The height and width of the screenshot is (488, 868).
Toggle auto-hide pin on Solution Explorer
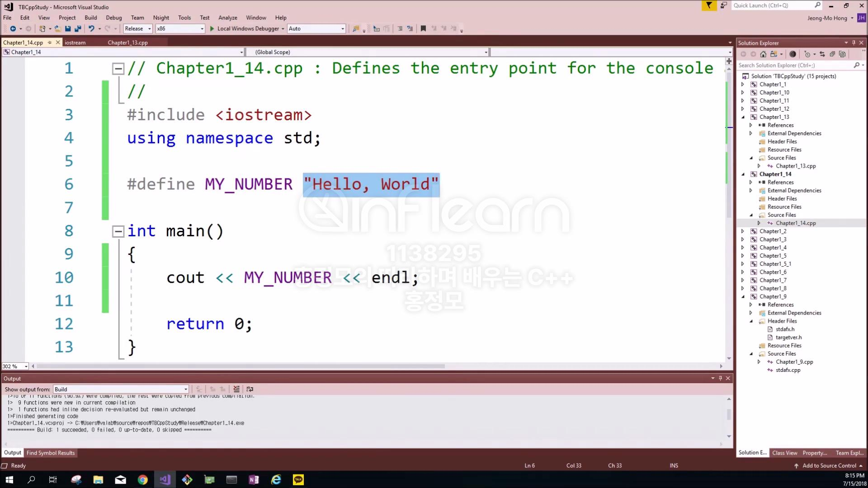click(854, 43)
